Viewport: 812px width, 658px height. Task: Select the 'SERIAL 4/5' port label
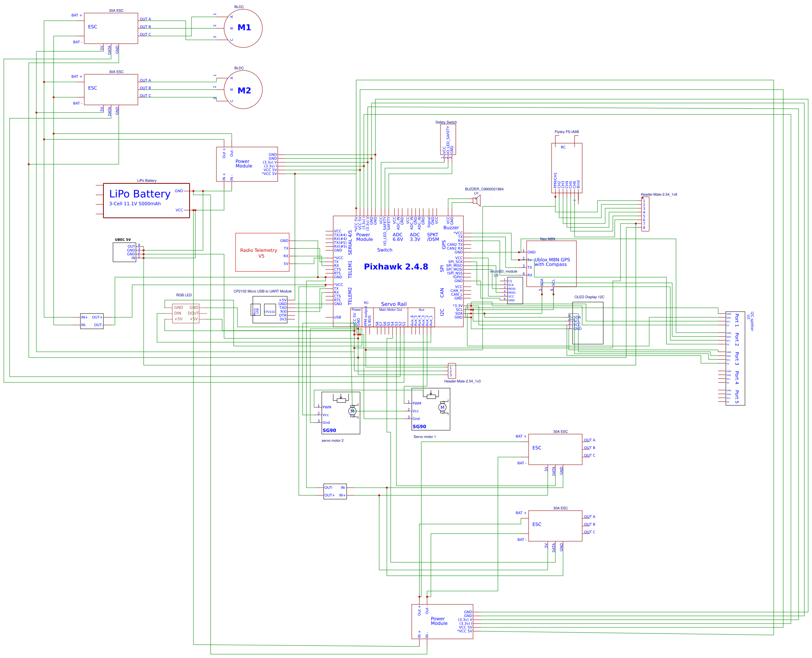click(x=350, y=243)
